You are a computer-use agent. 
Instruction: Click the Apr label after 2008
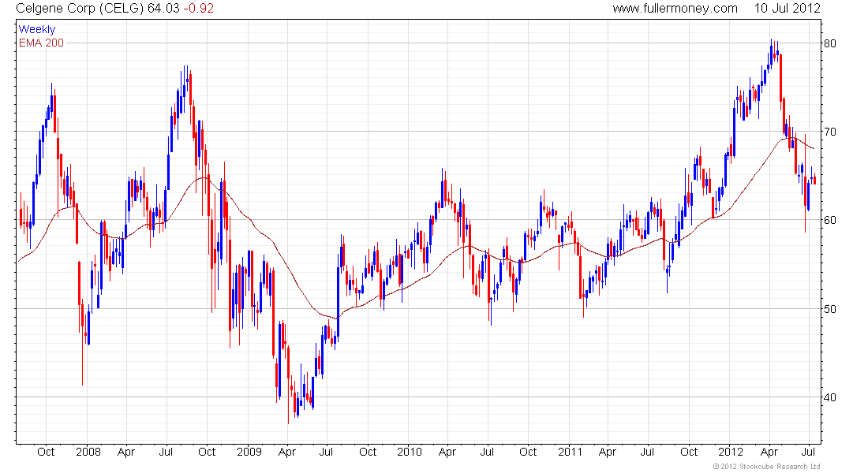click(126, 452)
